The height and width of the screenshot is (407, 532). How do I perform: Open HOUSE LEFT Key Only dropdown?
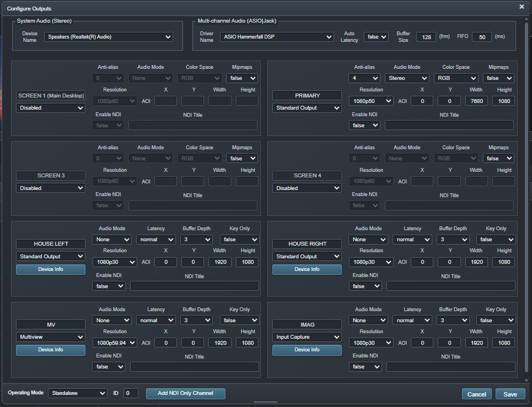(x=240, y=240)
